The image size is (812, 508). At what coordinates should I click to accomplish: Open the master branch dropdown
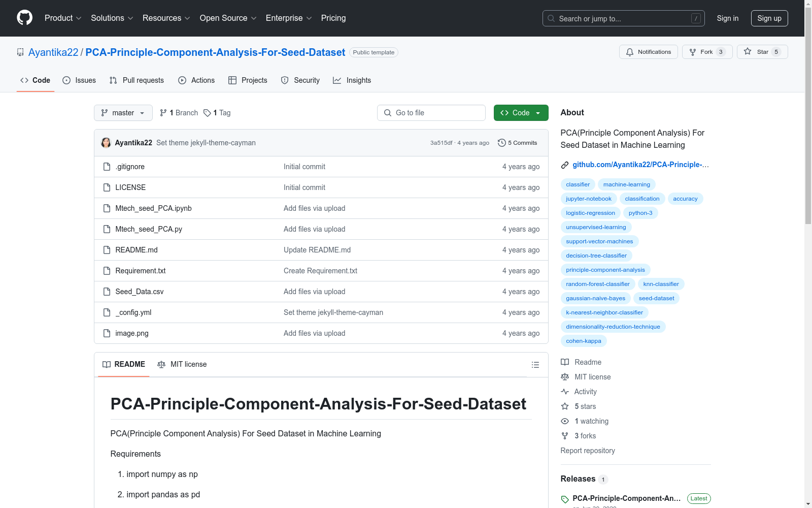tap(123, 112)
